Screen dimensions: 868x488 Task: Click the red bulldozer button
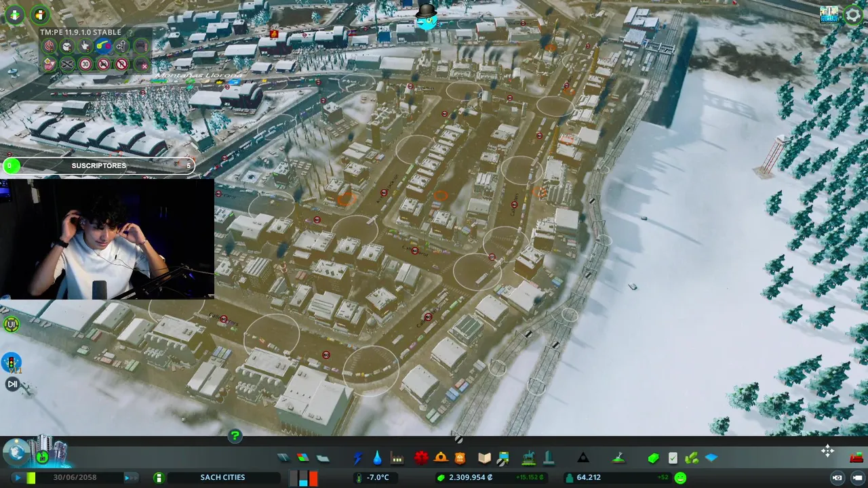point(856,457)
